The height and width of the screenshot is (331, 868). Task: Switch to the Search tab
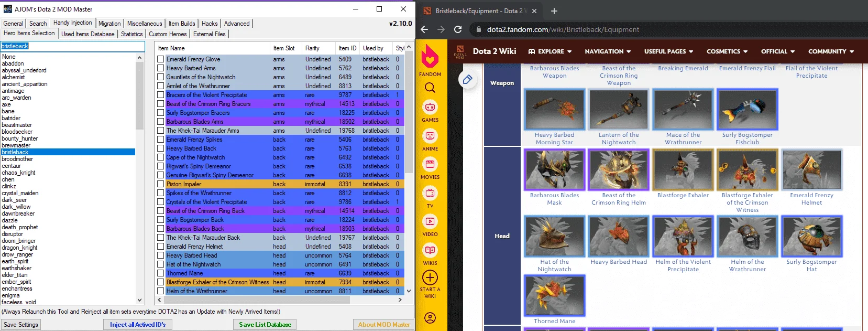(x=38, y=24)
